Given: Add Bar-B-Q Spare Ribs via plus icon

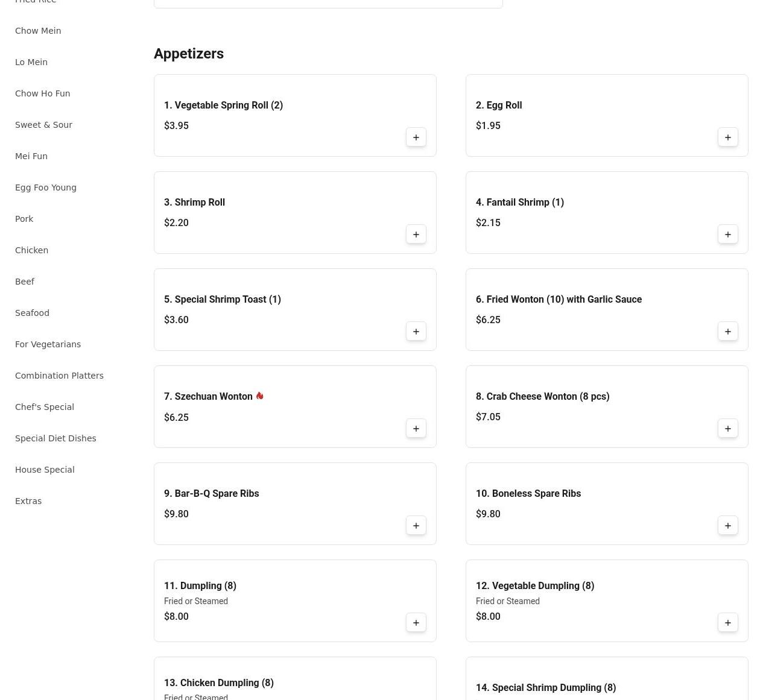Looking at the screenshot, I should coord(416,526).
